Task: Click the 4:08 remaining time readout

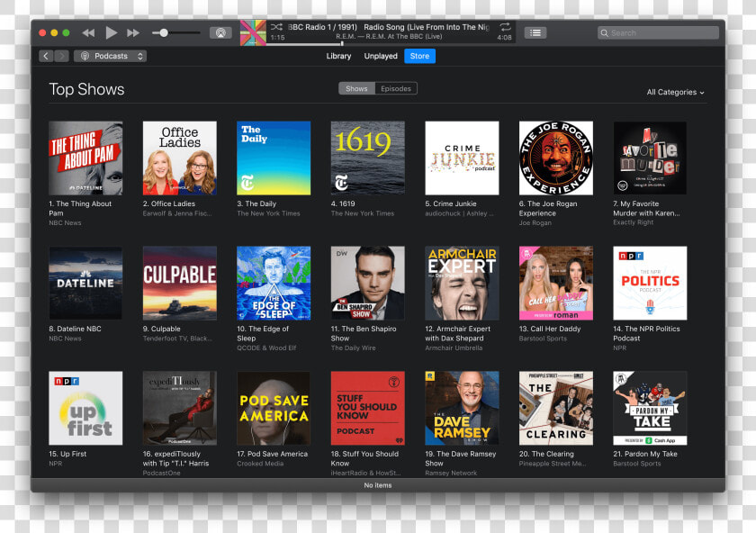Action: click(x=504, y=38)
